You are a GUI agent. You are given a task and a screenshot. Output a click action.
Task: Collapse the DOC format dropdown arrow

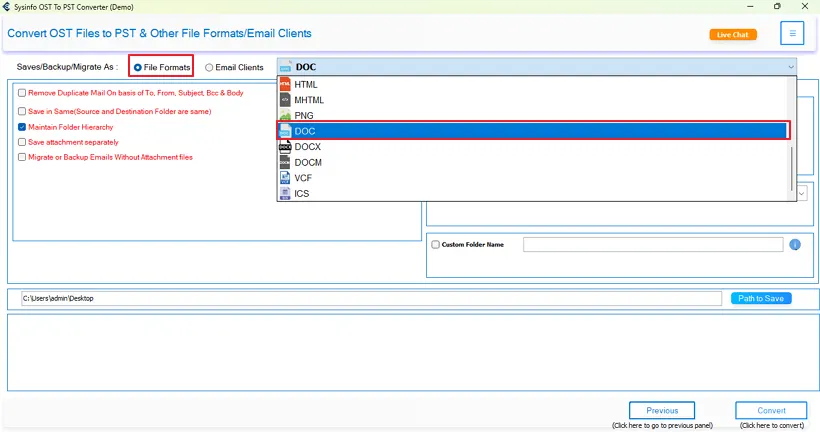(790, 67)
